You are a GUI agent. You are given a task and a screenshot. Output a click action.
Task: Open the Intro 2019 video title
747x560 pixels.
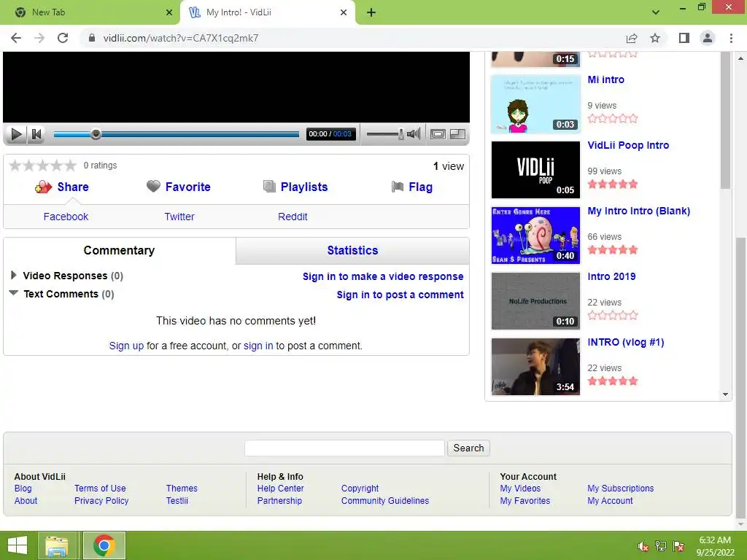point(611,276)
